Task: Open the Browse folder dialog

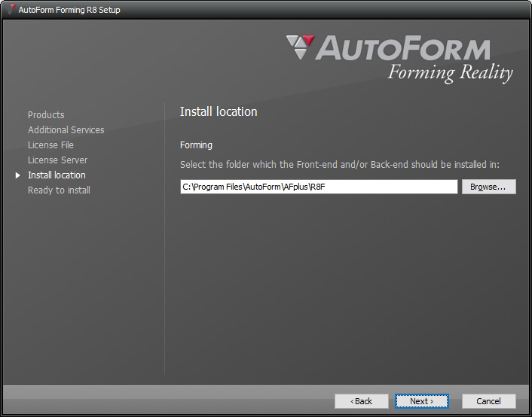Action: click(x=488, y=187)
